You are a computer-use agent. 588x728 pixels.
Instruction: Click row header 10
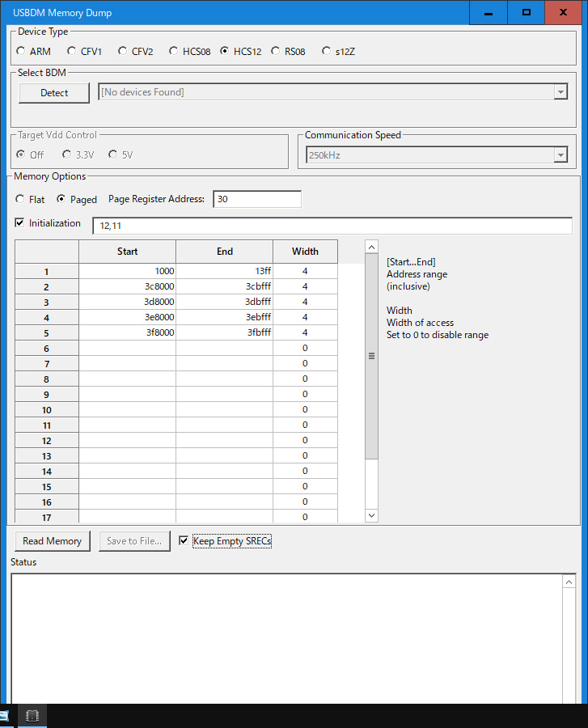click(x=46, y=410)
